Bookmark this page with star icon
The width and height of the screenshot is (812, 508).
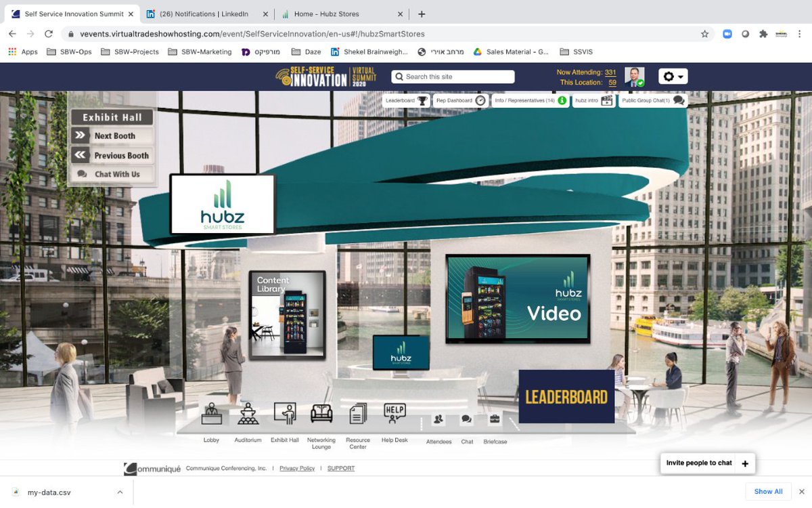[704, 33]
